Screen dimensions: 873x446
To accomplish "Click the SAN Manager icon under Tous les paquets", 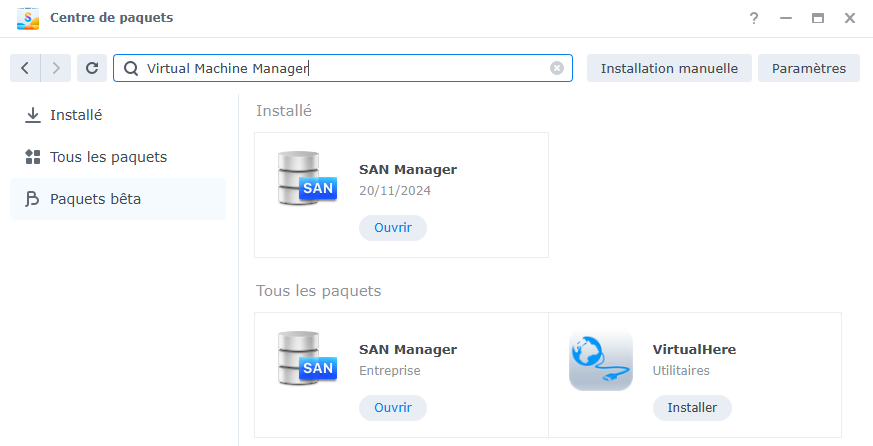I will tap(307, 360).
